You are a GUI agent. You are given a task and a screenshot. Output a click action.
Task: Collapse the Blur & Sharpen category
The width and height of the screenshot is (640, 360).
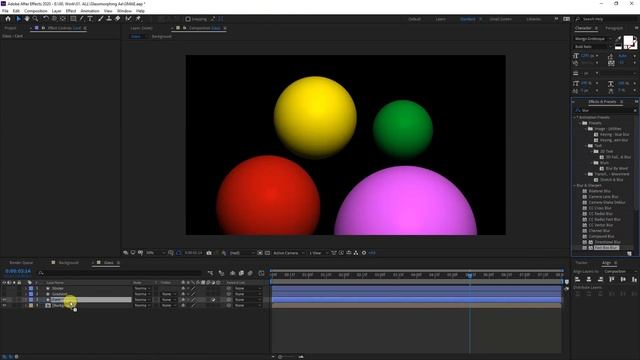pyautogui.click(x=575, y=186)
